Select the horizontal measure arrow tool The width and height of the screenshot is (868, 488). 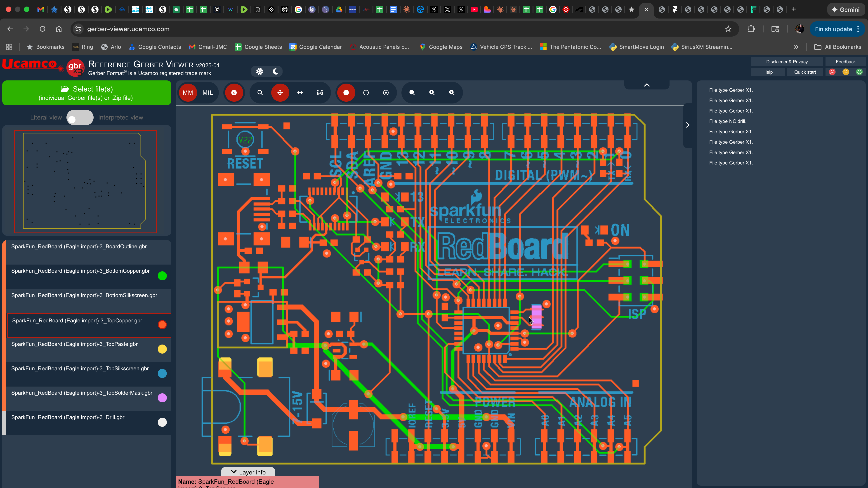300,93
